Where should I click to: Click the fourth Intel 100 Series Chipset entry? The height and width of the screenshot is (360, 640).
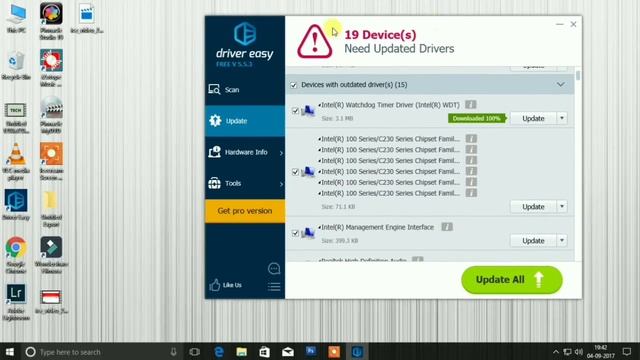tap(390, 171)
